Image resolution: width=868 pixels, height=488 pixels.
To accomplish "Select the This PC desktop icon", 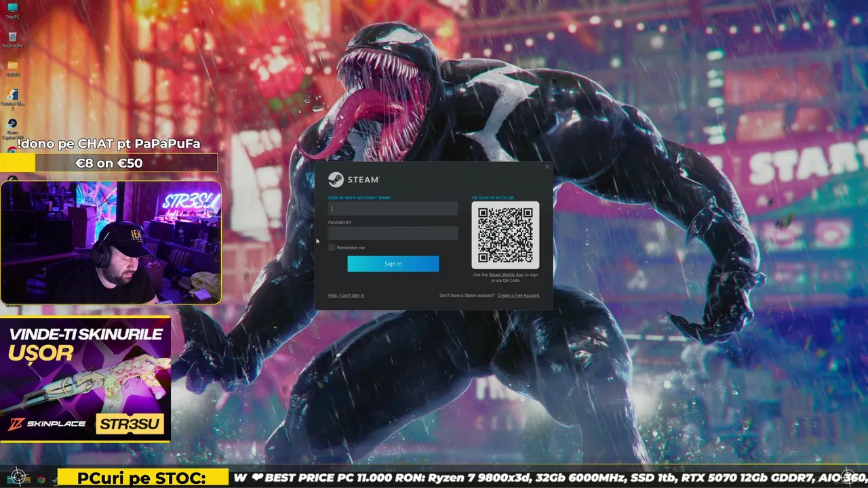I will [x=12, y=10].
